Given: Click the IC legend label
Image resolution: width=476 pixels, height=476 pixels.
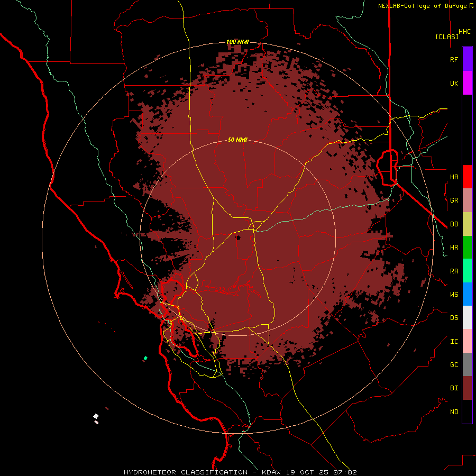Looking at the screenshot, I should click(454, 341).
